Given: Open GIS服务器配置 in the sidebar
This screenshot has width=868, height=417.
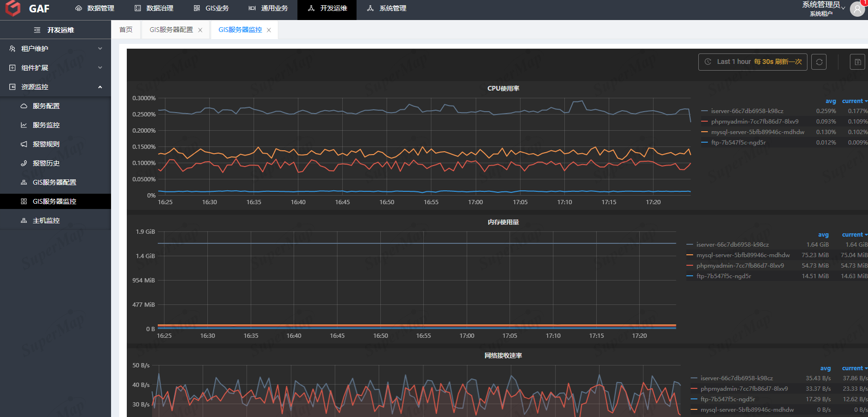Looking at the screenshot, I should [55, 182].
